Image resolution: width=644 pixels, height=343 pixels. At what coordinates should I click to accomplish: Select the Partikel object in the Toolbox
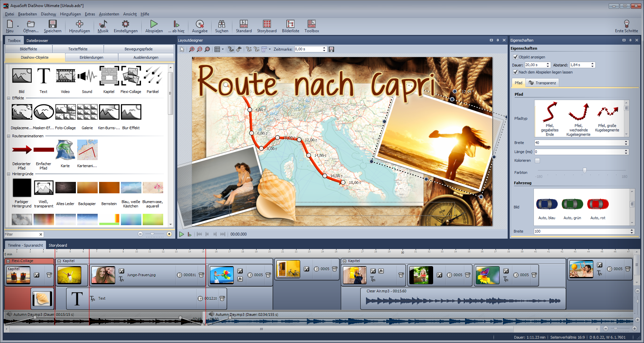point(153,76)
